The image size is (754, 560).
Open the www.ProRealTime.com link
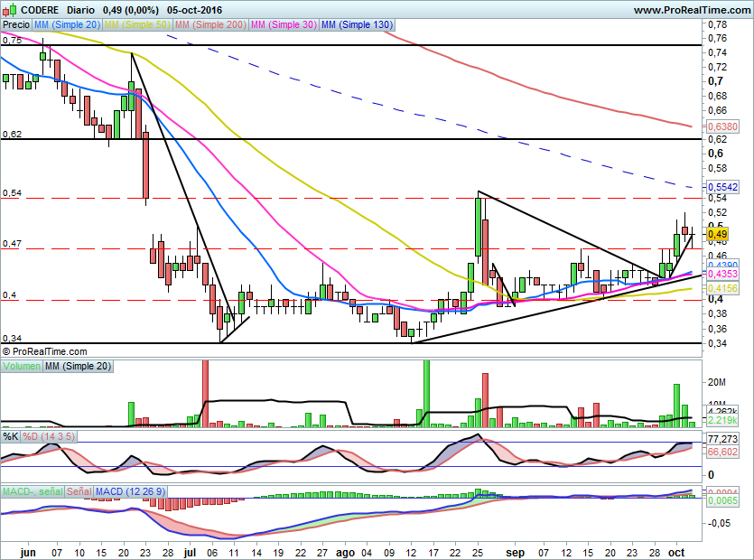692,10
